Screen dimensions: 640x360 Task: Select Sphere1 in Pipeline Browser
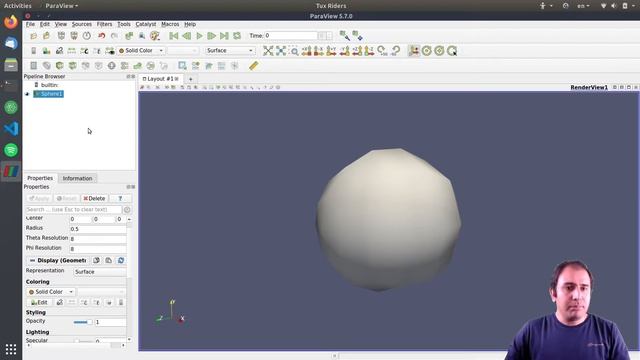point(49,94)
